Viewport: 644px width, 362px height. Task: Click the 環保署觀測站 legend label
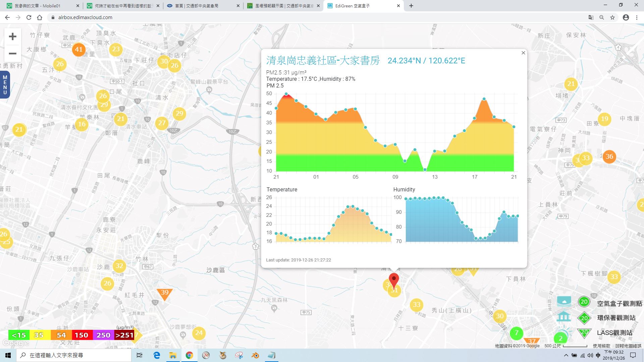[x=616, y=318]
